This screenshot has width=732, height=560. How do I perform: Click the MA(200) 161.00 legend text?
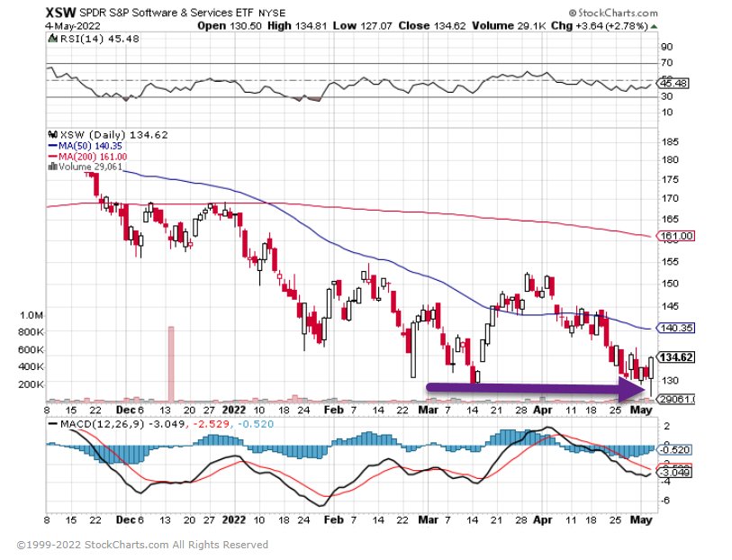93,157
